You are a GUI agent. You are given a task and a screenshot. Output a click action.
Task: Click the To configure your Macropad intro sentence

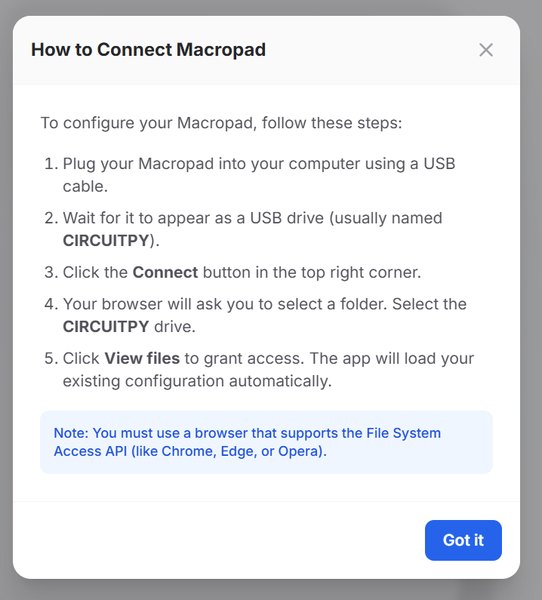coord(221,123)
